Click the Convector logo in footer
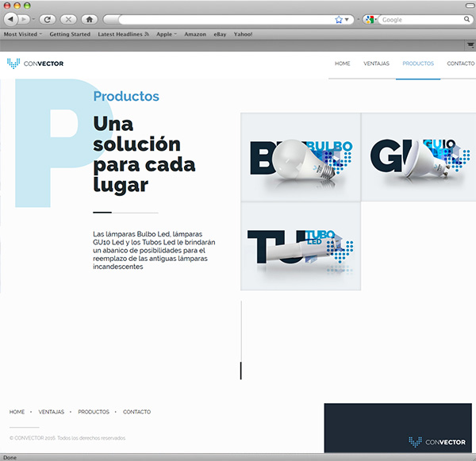 click(x=436, y=441)
